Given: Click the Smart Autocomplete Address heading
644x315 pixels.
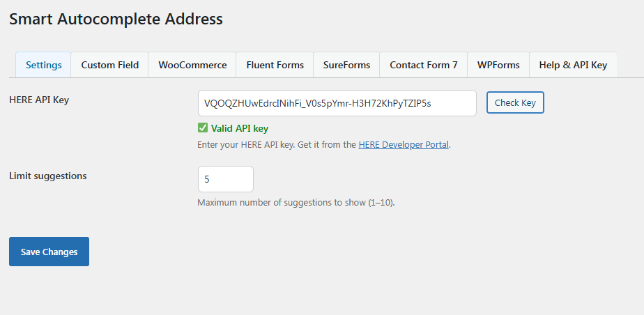Looking at the screenshot, I should [116, 19].
